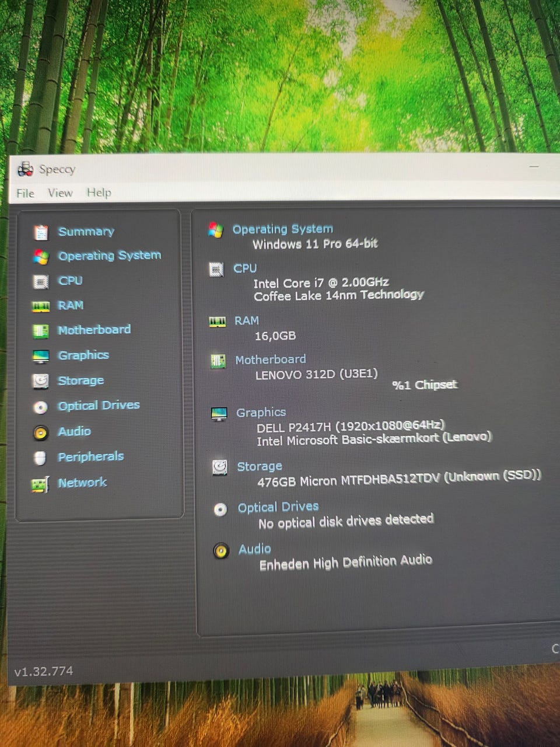Open the Motherboard heading link in summary
Image resolution: width=560 pixels, height=747 pixels.
(270, 359)
